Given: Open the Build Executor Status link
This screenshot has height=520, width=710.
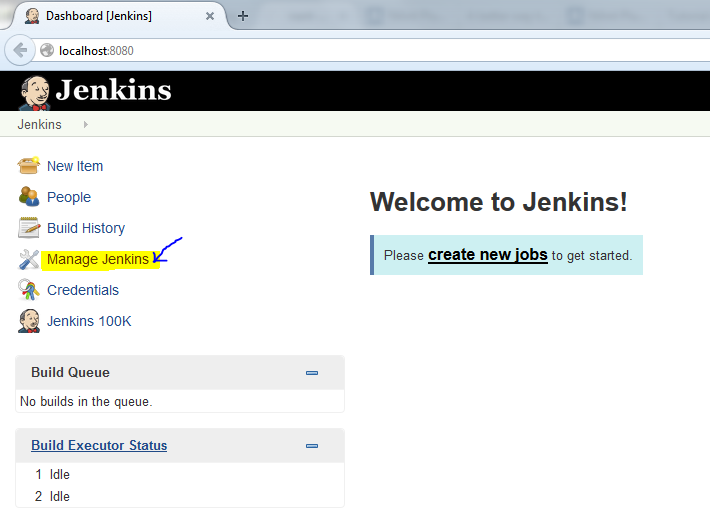Looking at the screenshot, I should pyautogui.click(x=99, y=445).
